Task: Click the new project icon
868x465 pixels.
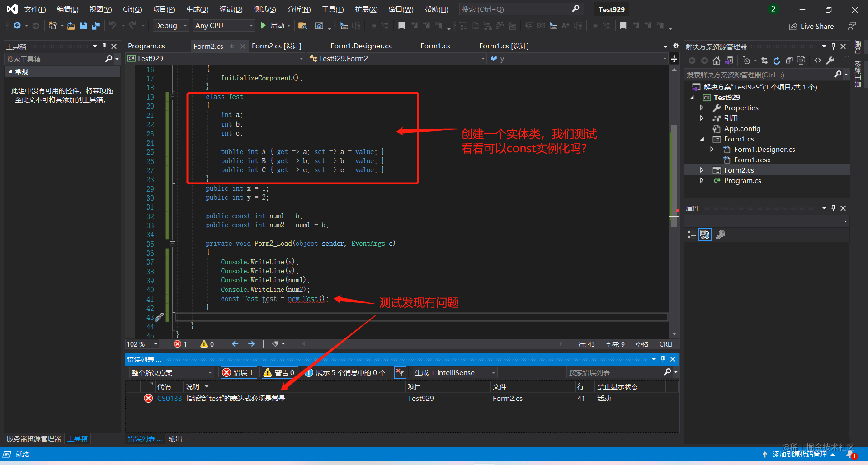Action: click(x=52, y=26)
